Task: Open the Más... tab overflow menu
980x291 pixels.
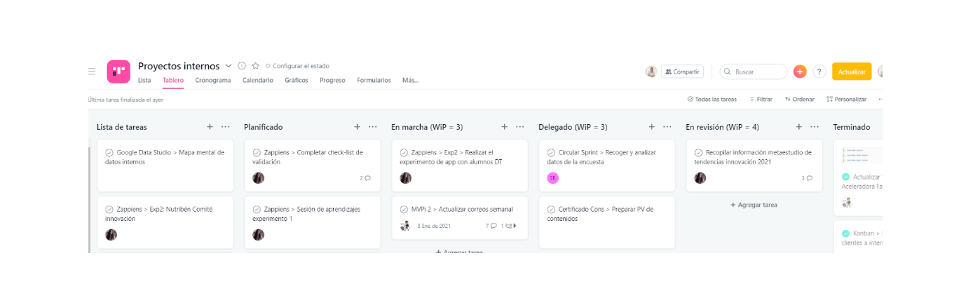Action: point(410,81)
